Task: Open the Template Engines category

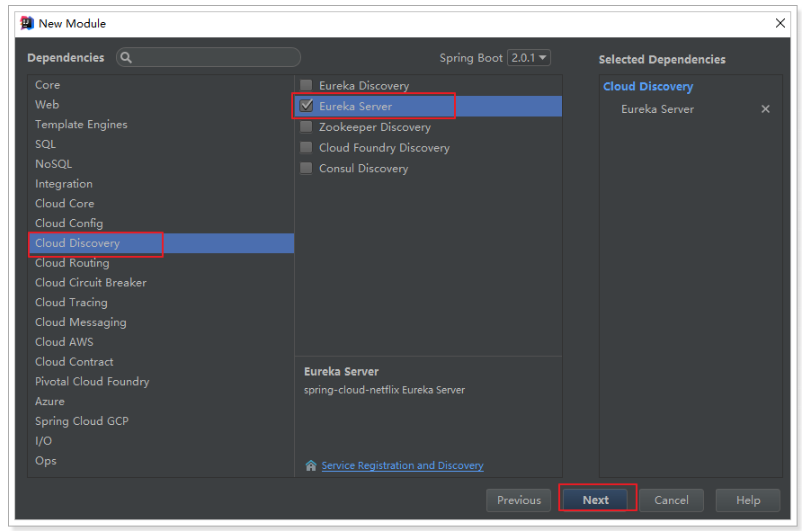Action: click(x=161, y=125)
